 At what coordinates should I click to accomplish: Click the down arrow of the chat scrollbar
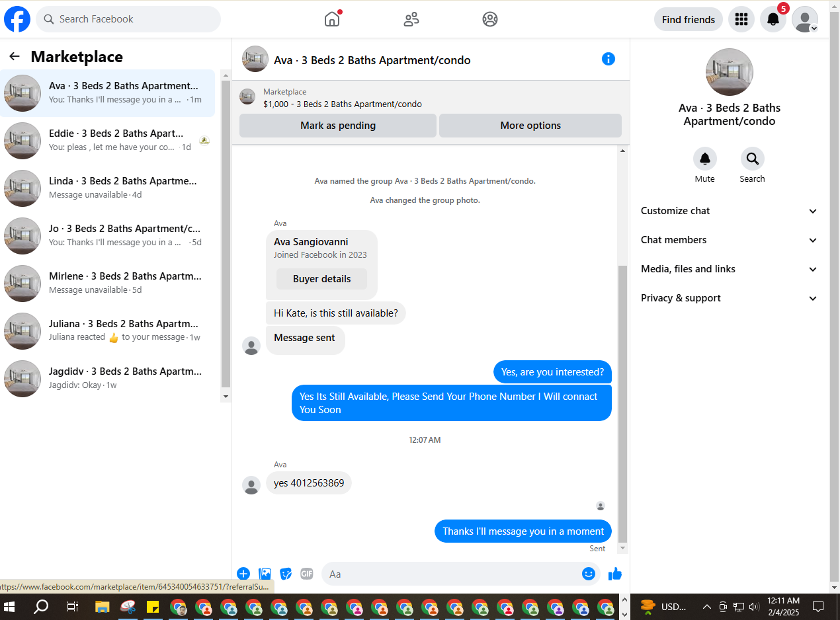[622, 548]
